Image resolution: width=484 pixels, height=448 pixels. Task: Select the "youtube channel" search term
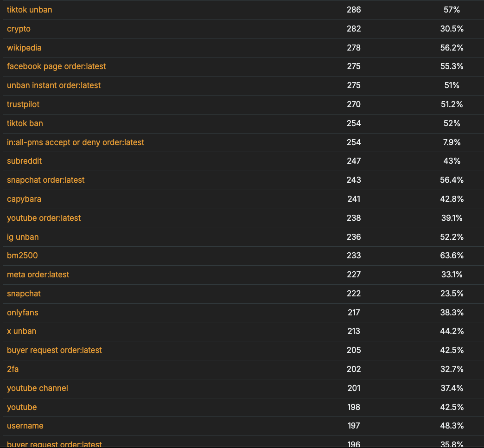38,388
